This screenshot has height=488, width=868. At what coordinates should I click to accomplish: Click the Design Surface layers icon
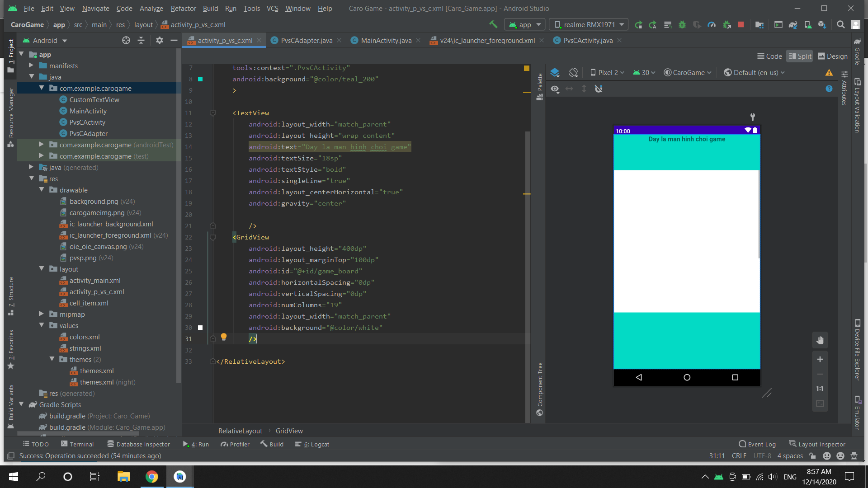[x=555, y=72]
